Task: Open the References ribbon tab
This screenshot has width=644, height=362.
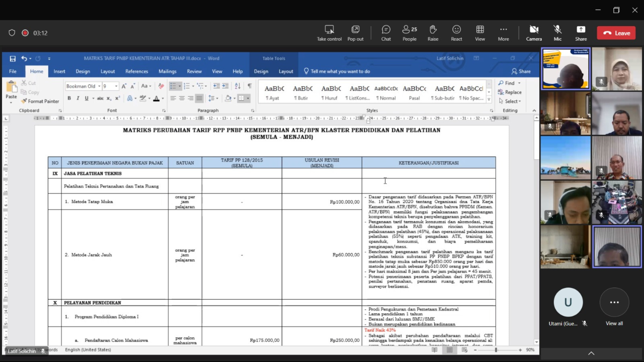Action: click(137, 71)
